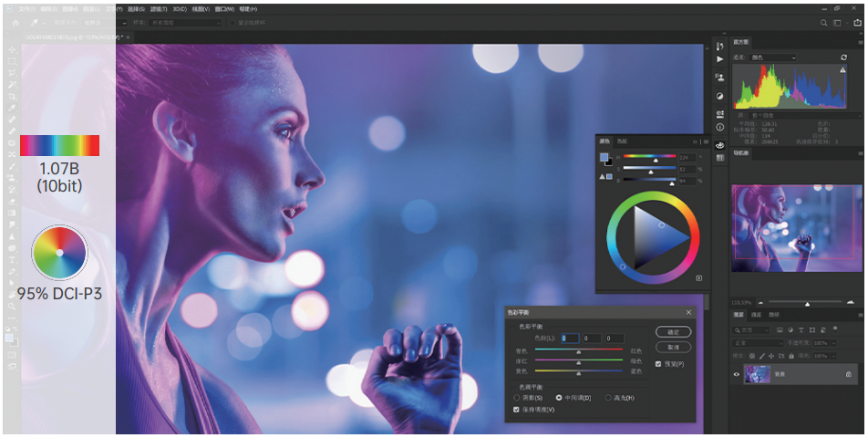Open the History panel icon in dock

pyautogui.click(x=719, y=47)
